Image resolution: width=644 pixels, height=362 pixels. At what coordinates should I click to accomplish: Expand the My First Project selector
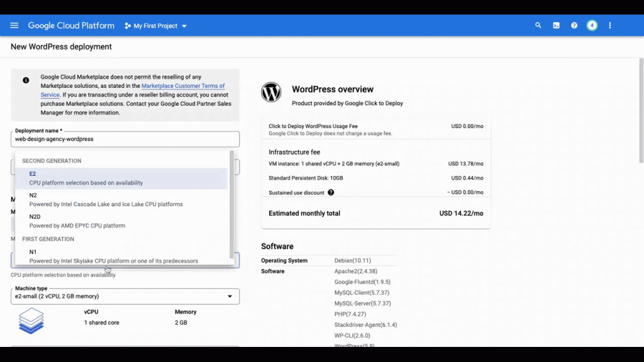click(156, 26)
